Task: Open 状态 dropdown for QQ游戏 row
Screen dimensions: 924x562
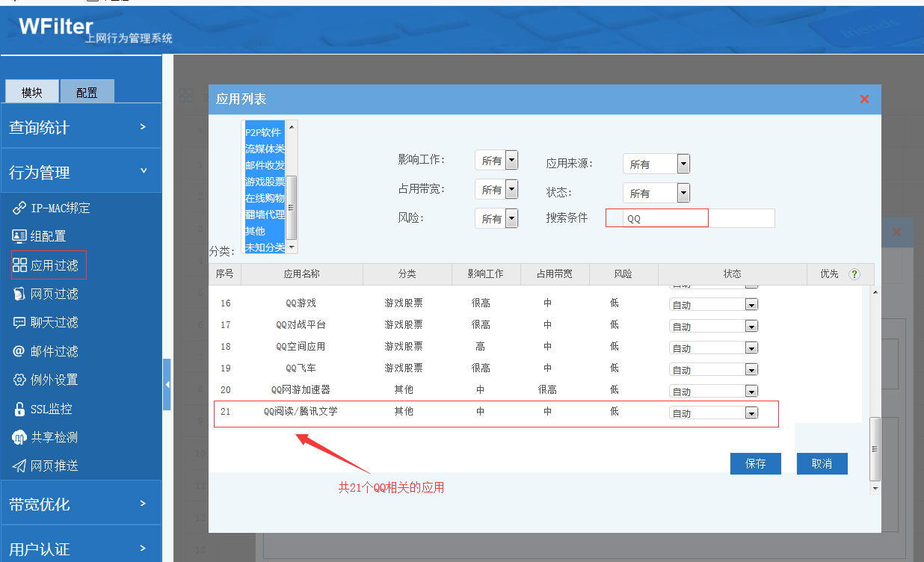Action: 751,305
